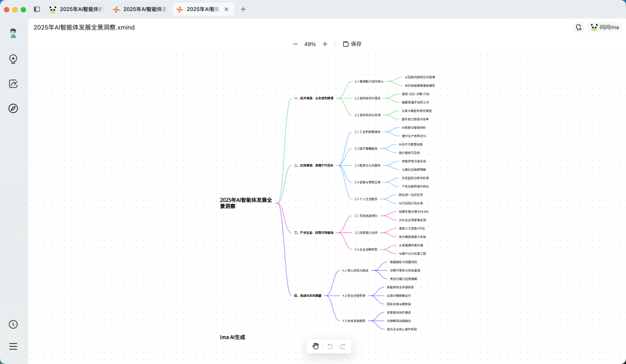Screen dimensions: 626x364
Task: Open history via the clock icon
Action: click(x=13, y=324)
